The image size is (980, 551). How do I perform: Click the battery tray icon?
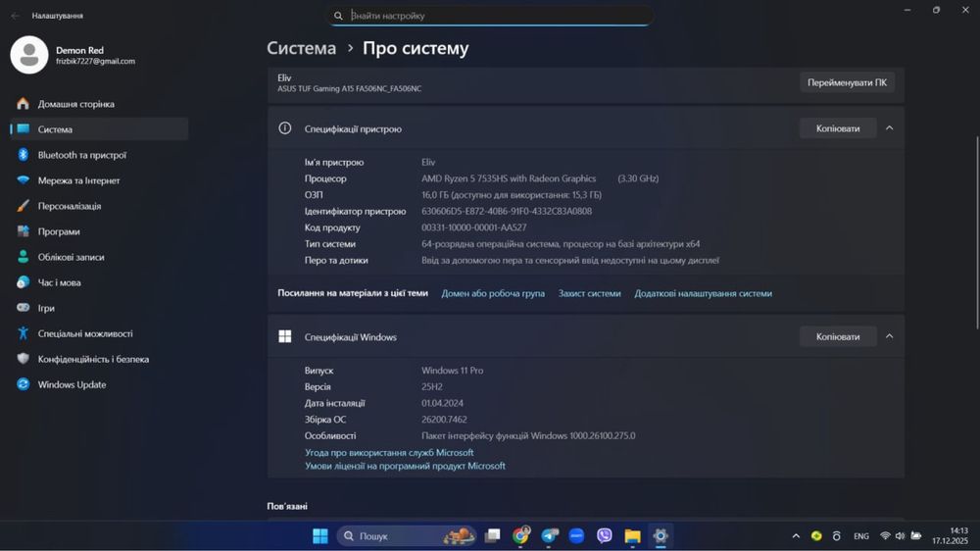[x=916, y=536]
